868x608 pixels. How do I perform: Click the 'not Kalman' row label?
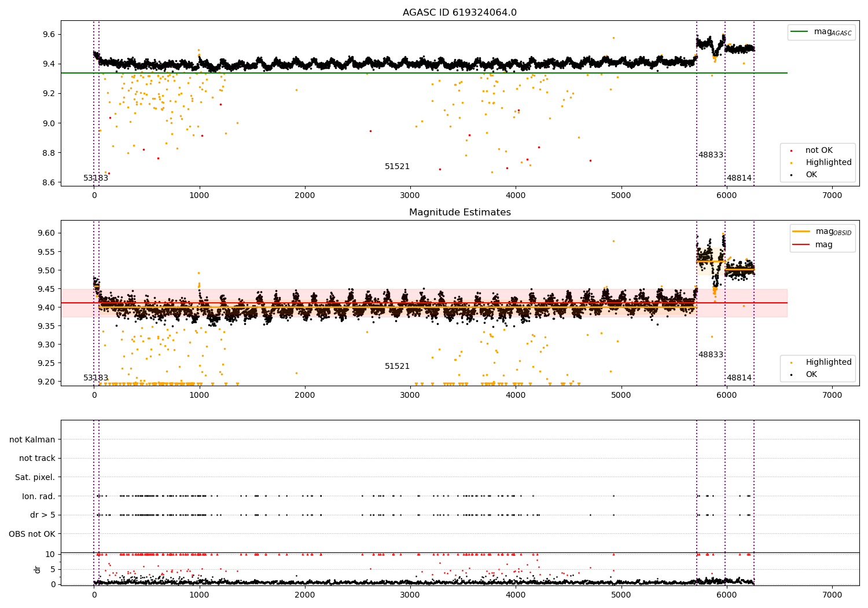click(x=32, y=440)
